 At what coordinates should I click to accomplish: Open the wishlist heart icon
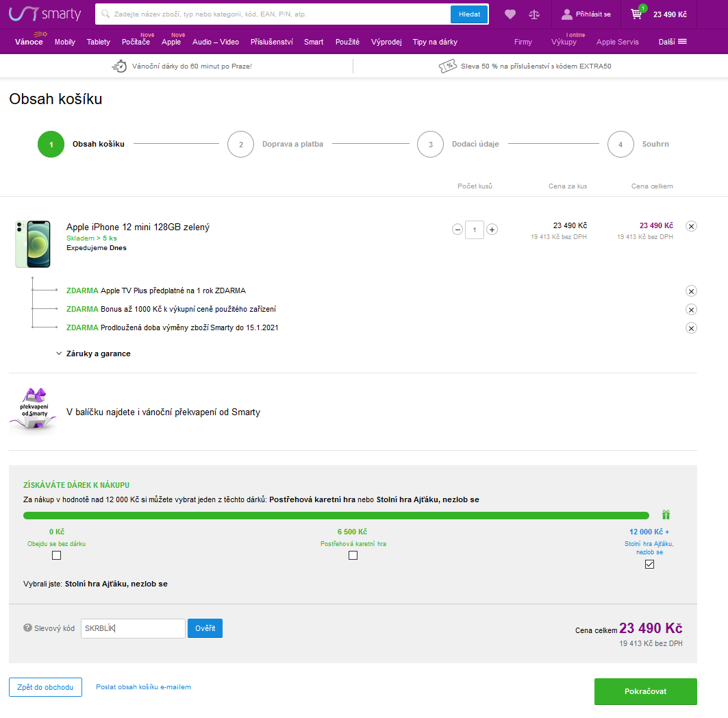pos(510,14)
